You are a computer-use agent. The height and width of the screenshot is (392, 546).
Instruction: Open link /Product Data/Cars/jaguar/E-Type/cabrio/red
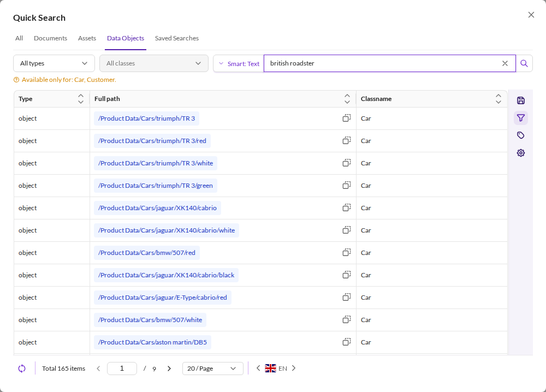click(163, 298)
